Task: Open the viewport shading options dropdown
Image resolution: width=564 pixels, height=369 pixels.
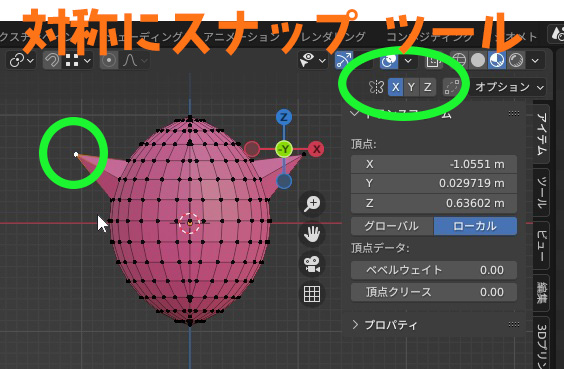Action: click(535, 60)
